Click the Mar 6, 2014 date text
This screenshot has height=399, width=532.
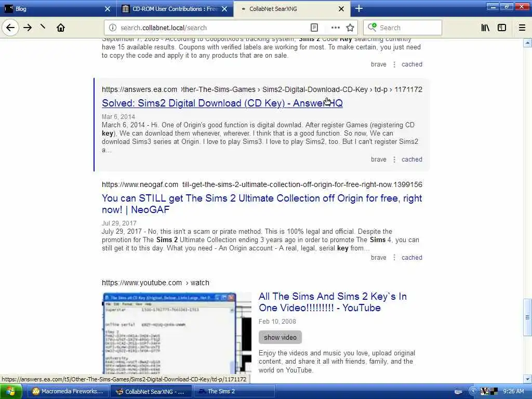click(118, 117)
